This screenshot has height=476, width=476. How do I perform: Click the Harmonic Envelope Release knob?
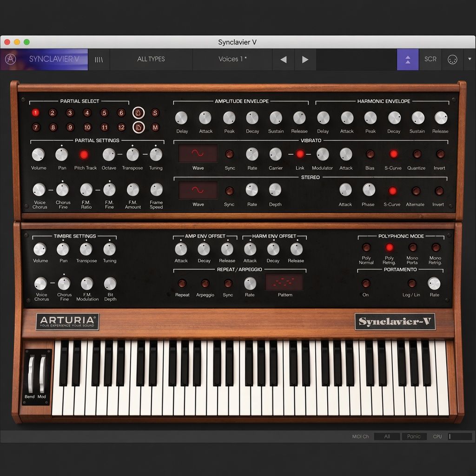click(x=441, y=118)
